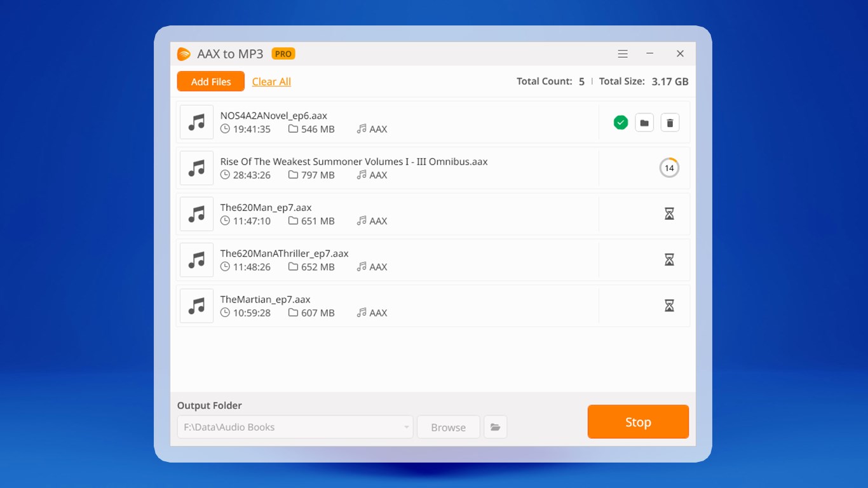Click music note thumbnail of TheMartian_ep7.aax

(x=196, y=306)
